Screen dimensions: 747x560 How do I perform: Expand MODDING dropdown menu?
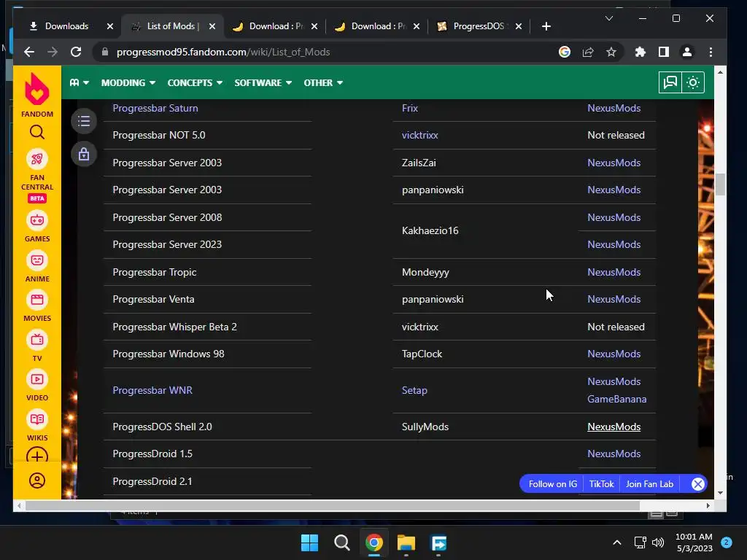[128, 82]
